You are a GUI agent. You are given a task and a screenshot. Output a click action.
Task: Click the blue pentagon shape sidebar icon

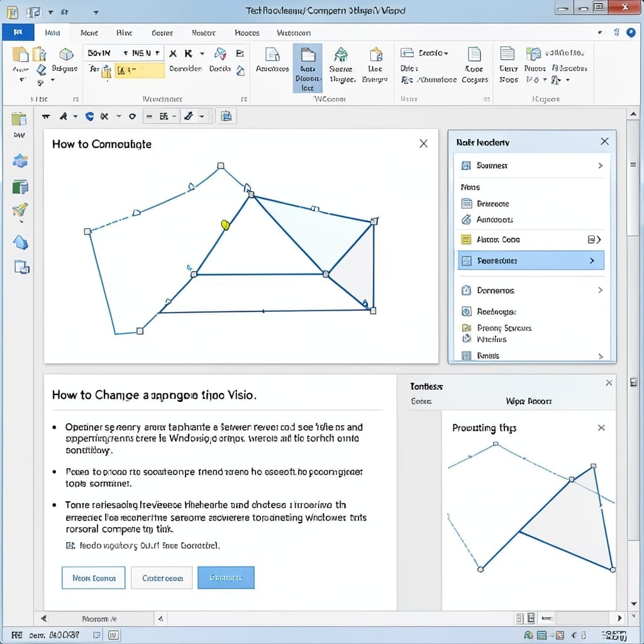click(20, 242)
